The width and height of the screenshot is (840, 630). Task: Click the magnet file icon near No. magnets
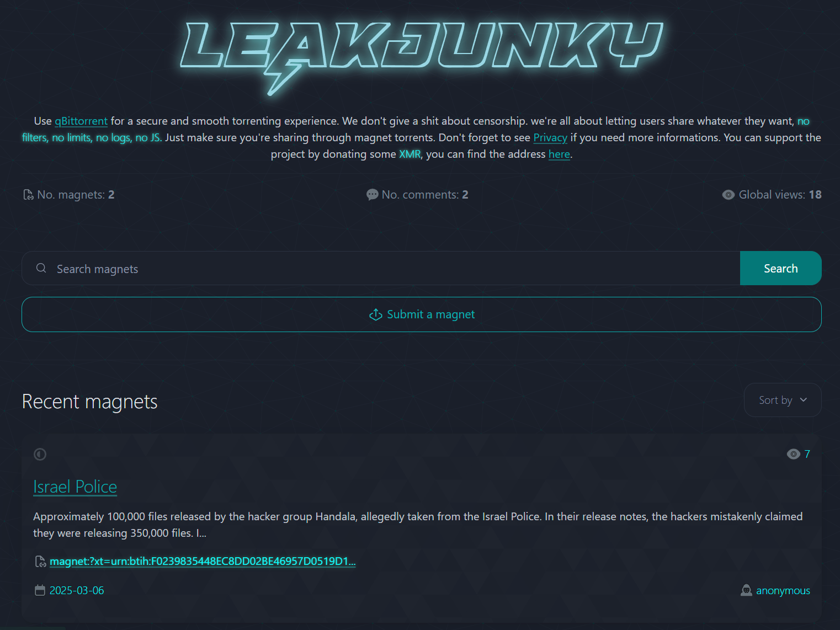click(x=28, y=195)
